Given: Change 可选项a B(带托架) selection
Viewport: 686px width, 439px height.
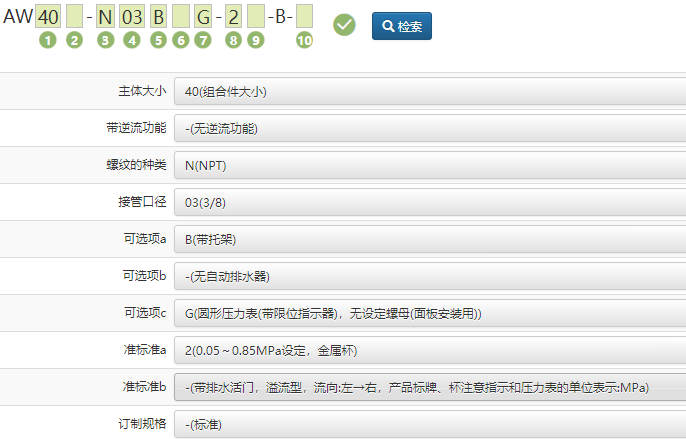Looking at the screenshot, I should pos(429,239).
